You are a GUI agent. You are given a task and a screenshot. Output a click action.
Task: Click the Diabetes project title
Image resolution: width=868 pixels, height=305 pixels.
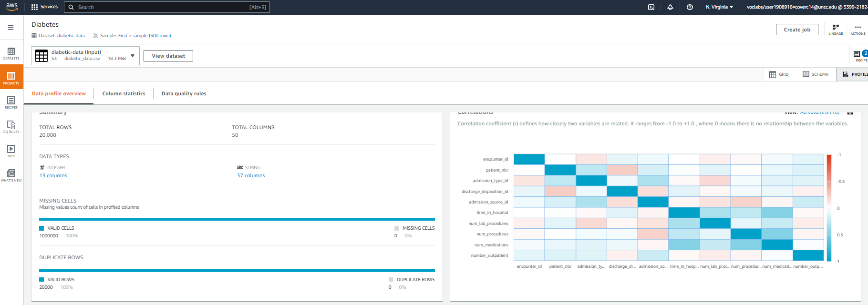pos(45,24)
